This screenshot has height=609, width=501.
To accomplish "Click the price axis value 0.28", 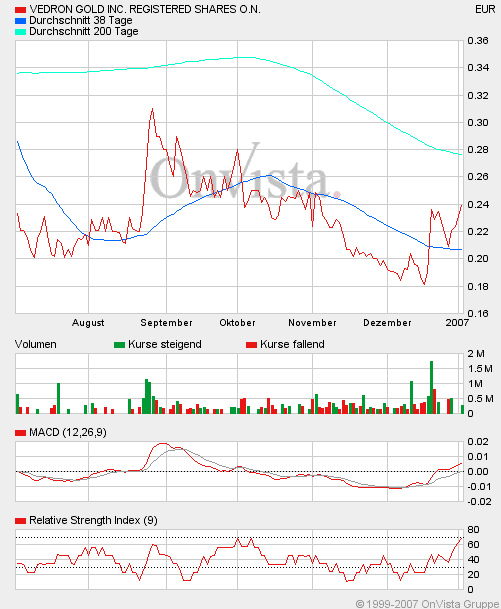I will pyautogui.click(x=478, y=150).
